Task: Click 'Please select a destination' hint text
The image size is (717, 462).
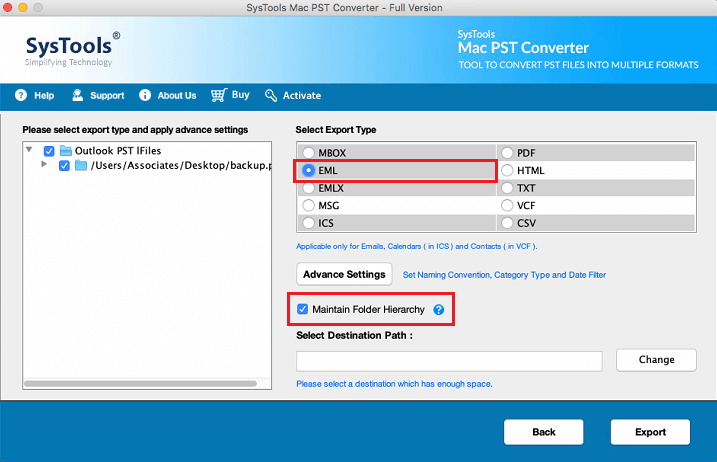Action: (394, 384)
